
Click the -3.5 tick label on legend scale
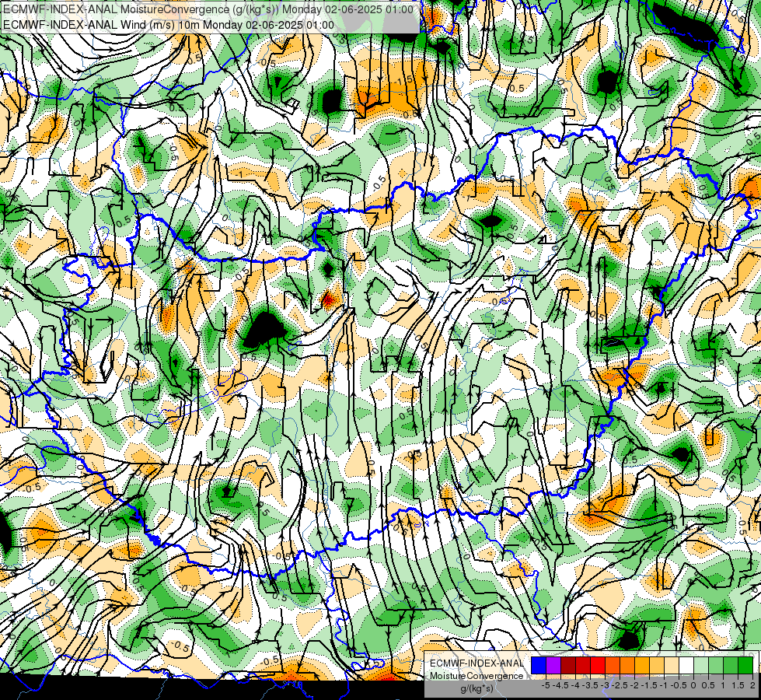(590, 685)
